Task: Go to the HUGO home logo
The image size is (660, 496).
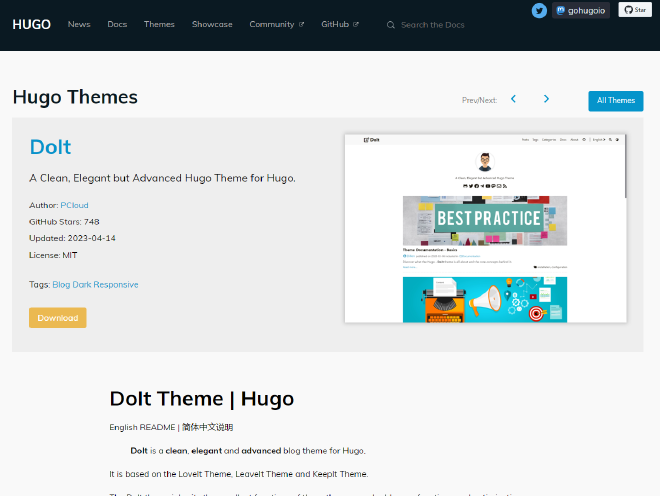Action: [32, 24]
